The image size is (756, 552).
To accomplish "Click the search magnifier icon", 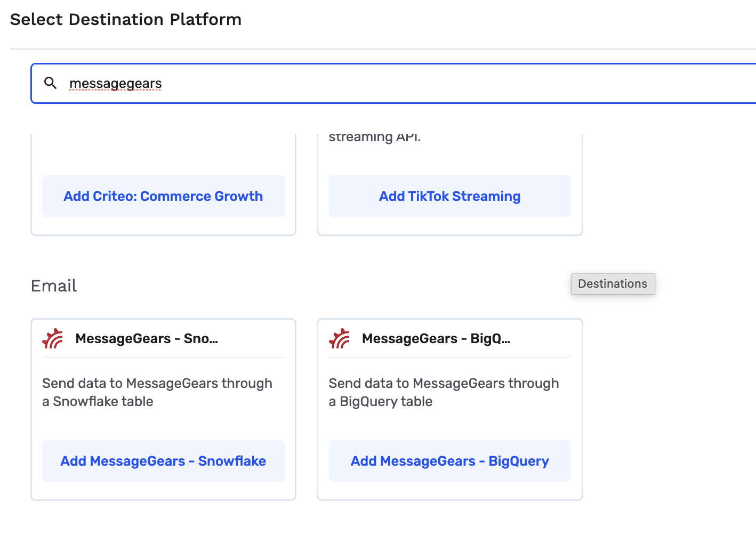I will click(51, 83).
